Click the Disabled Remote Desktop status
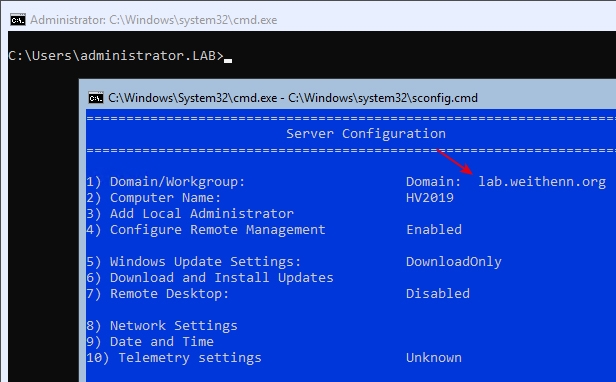Image resolution: width=616 pixels, height=382 pixels. (x=438, y=294)
